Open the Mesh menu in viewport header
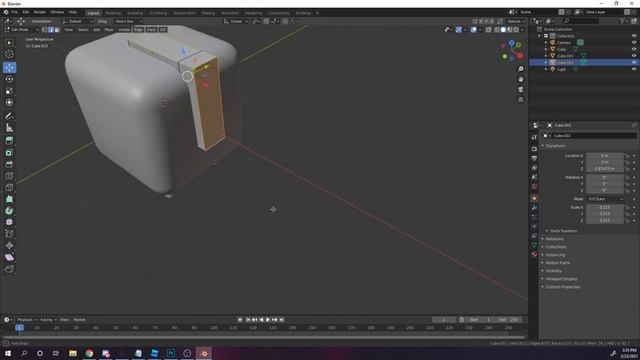The image size is (640, 360). (109, 30)
